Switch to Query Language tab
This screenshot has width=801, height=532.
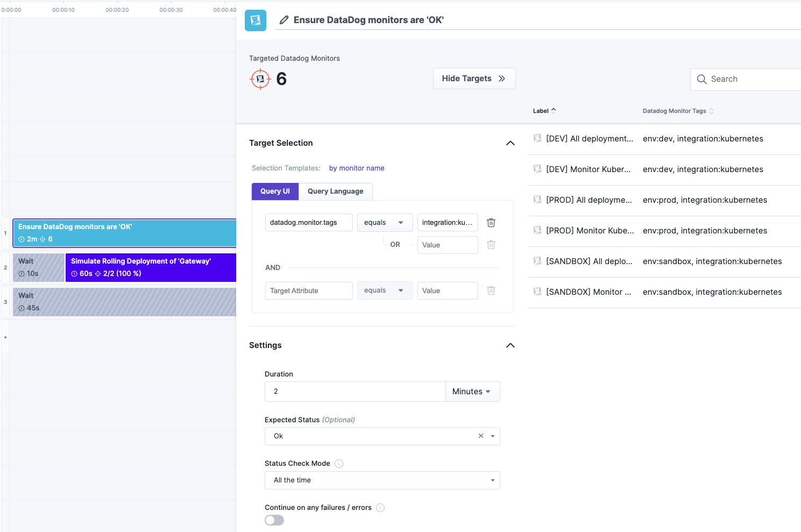(x=336, y=191)
